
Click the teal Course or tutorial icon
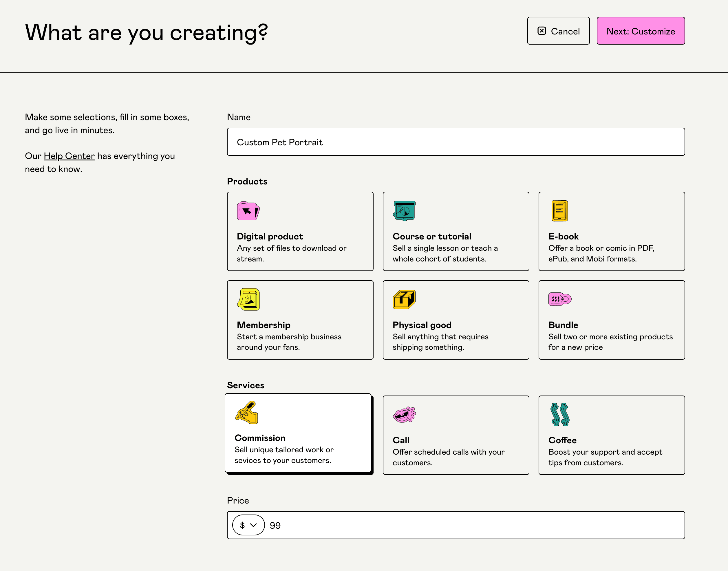point(404,211)
